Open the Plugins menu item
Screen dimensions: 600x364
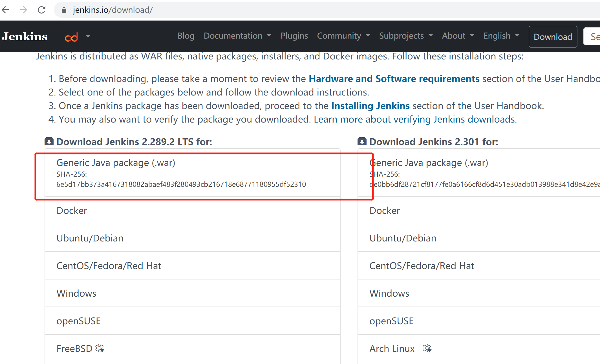point(294,36)
